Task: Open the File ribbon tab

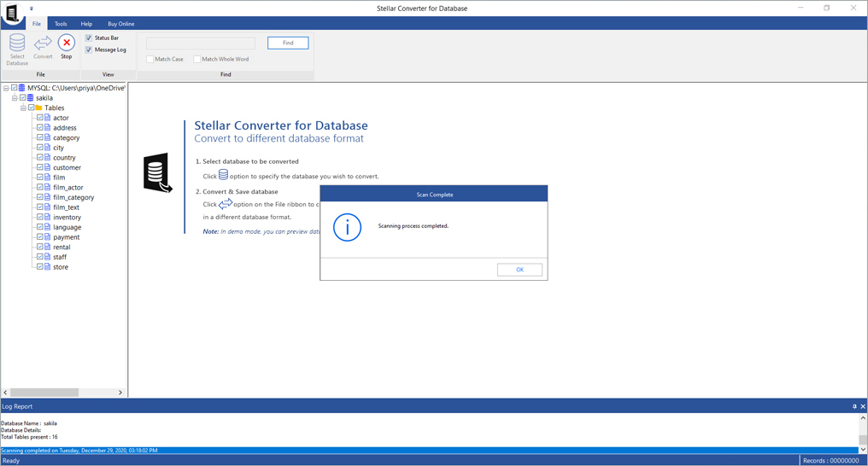Action: tap(37, 24)
